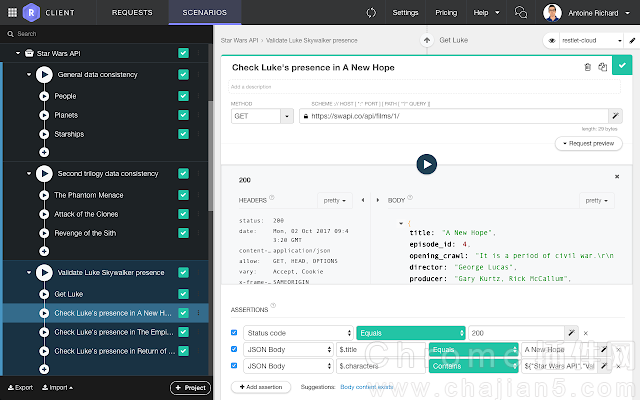Toggle The Phantom Menace checkbox
This screenshot has height=400, width=640.
click(183, 196)
